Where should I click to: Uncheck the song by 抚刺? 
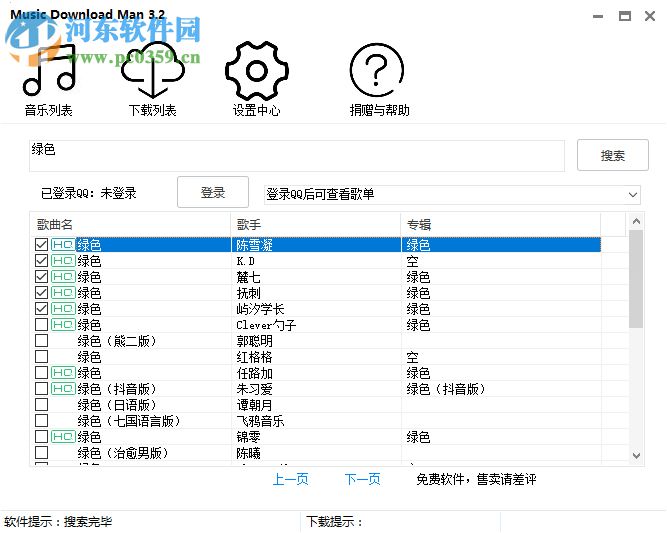(41, 293)
